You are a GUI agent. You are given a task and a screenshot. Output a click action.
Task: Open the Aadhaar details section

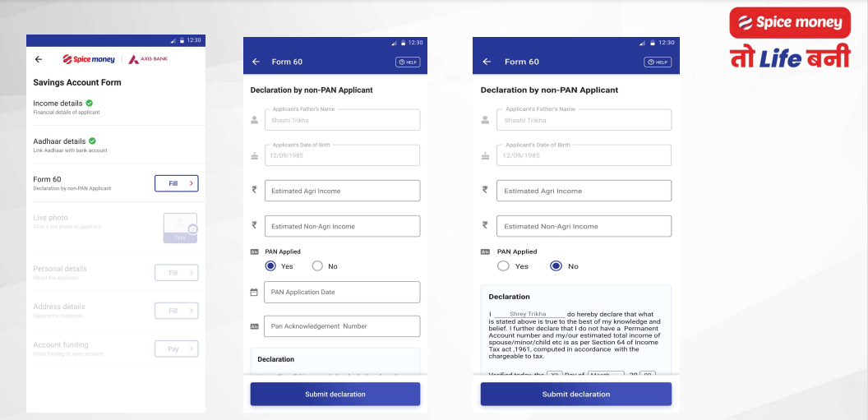(116, 145)
